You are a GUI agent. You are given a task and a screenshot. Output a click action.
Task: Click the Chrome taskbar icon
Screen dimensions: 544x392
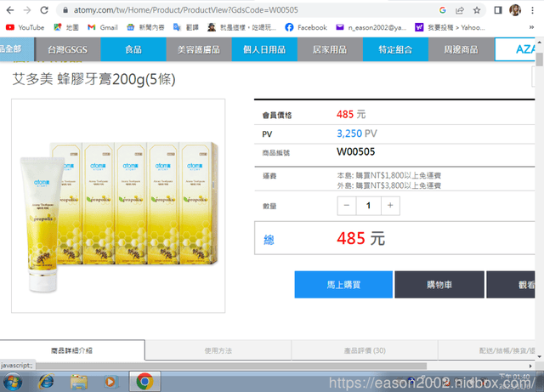[144, 382]
